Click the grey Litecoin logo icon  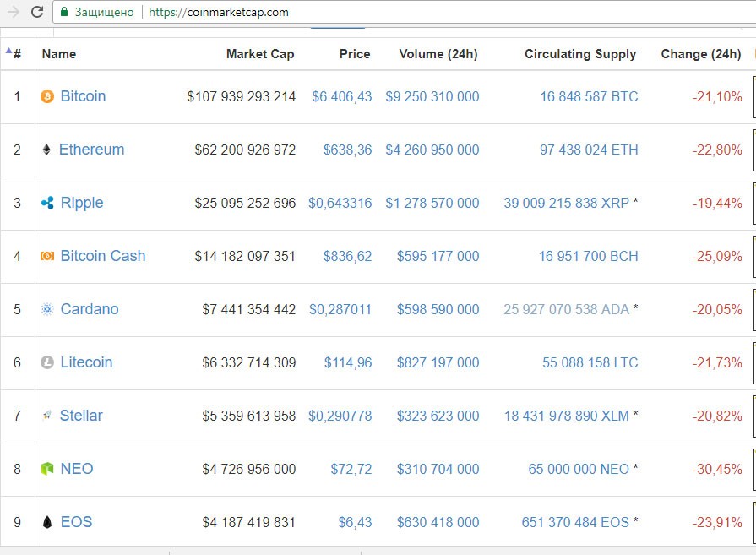point(47,362)
